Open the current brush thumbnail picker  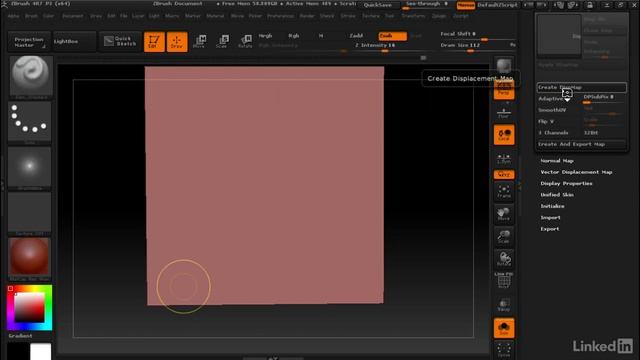31,77
